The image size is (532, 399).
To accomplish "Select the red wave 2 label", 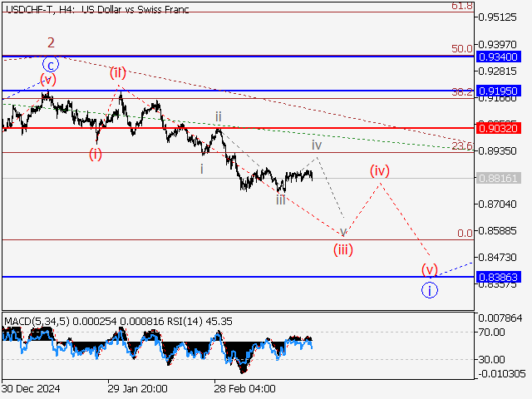I will tap(51, 42).
